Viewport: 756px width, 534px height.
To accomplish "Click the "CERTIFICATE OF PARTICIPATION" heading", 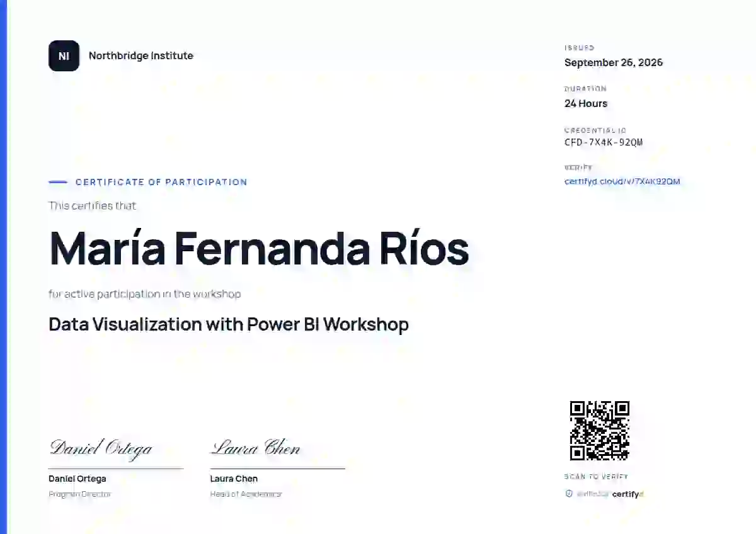I will point(161,182).
